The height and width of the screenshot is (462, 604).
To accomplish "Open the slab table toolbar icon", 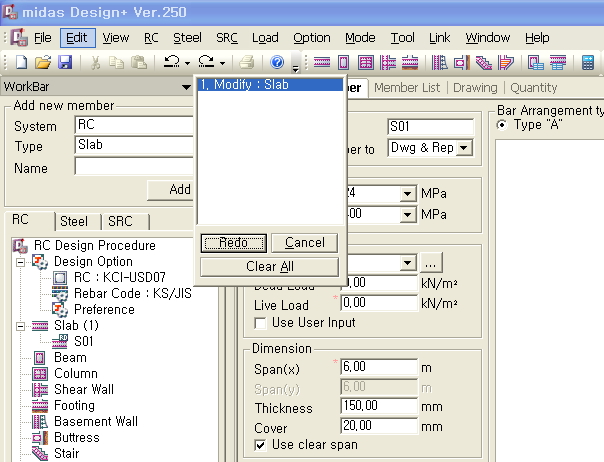I will coord(558,62).
